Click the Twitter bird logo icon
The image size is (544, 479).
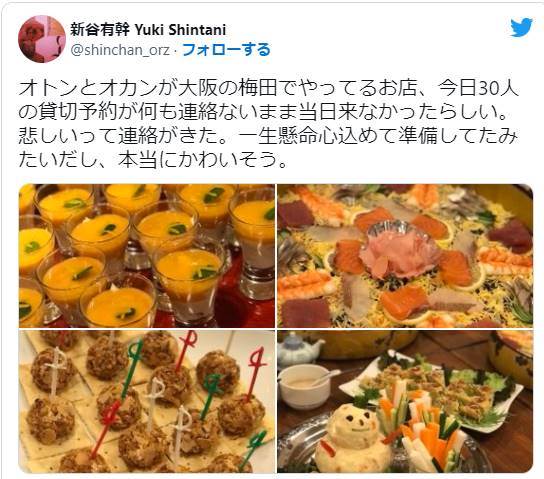pyautogui.click(x=521, y=27)
